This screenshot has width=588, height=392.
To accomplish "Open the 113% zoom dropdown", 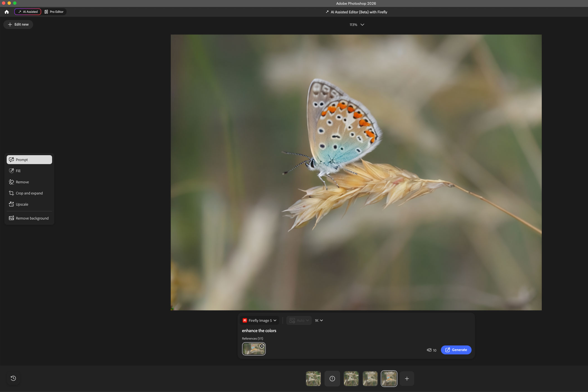I will click(357, 25).
